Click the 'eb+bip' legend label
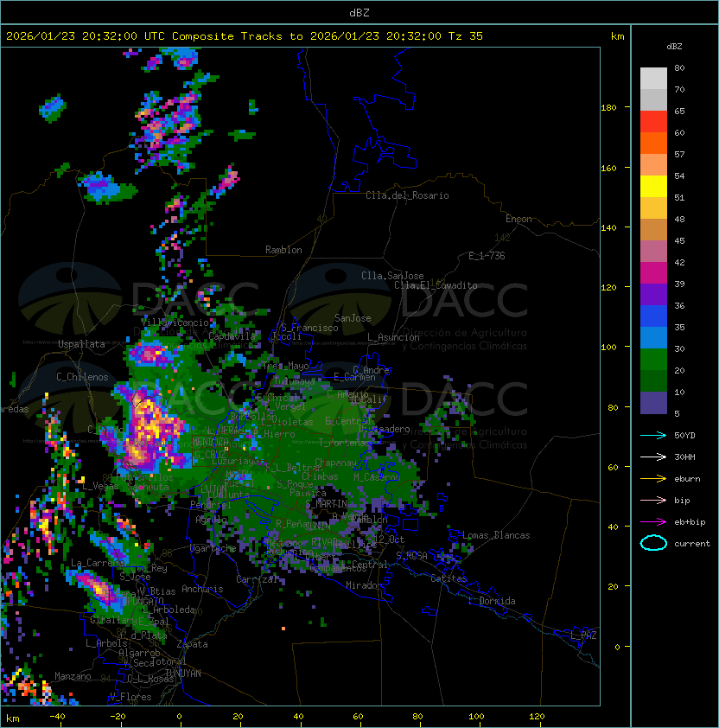Viewport: 719px width, 728px height. 690,522
